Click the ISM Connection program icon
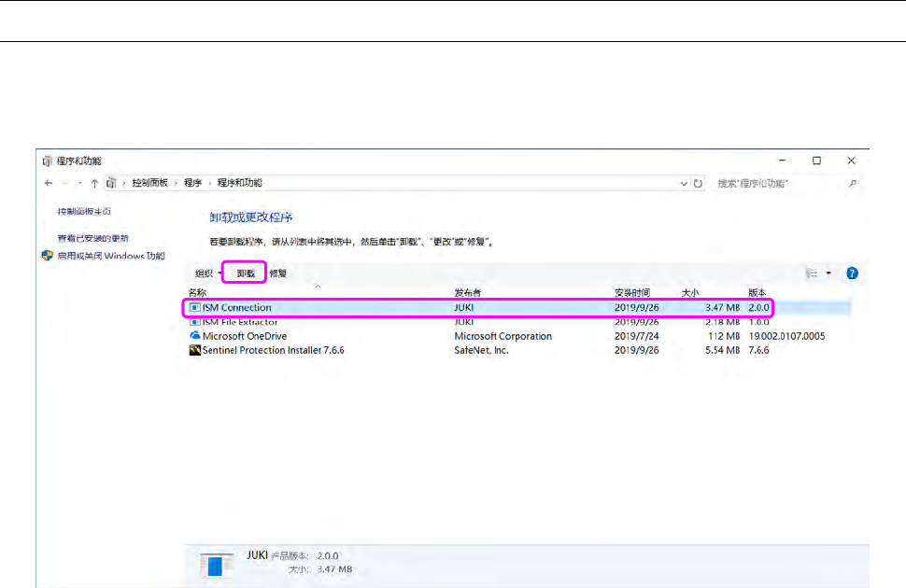Screen dimensions: 906x588 pyautogui.click(x=194, y=307)
